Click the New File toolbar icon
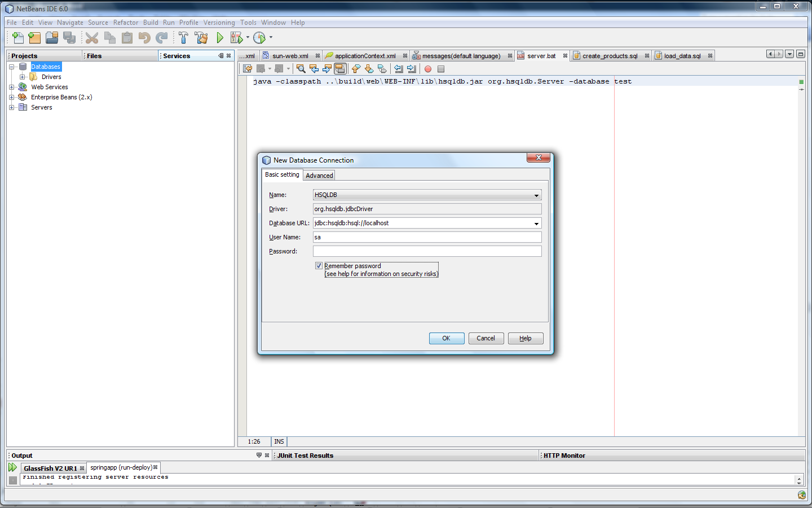Screen dimensions: 812x508 tap(18, 38)
